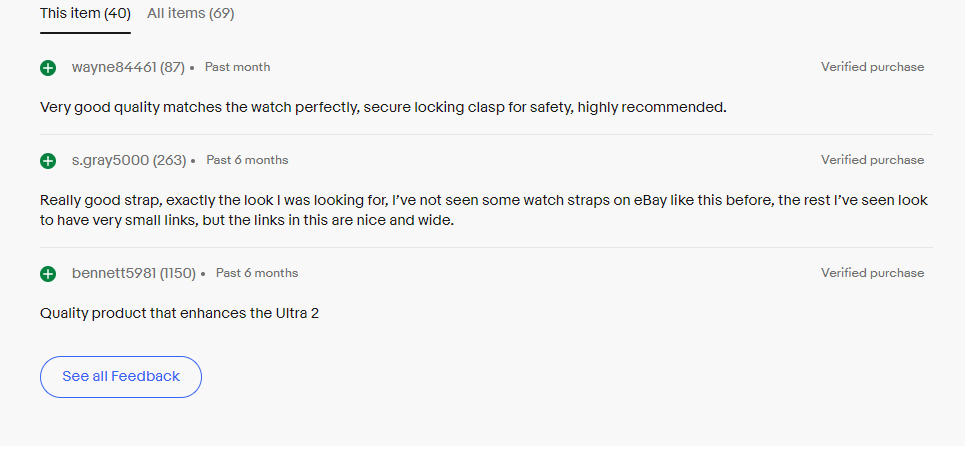The height and width of the screenshot is (454, 966).
Task: Click wayne84461's feedback score (87)
Action: coord(172,68)
